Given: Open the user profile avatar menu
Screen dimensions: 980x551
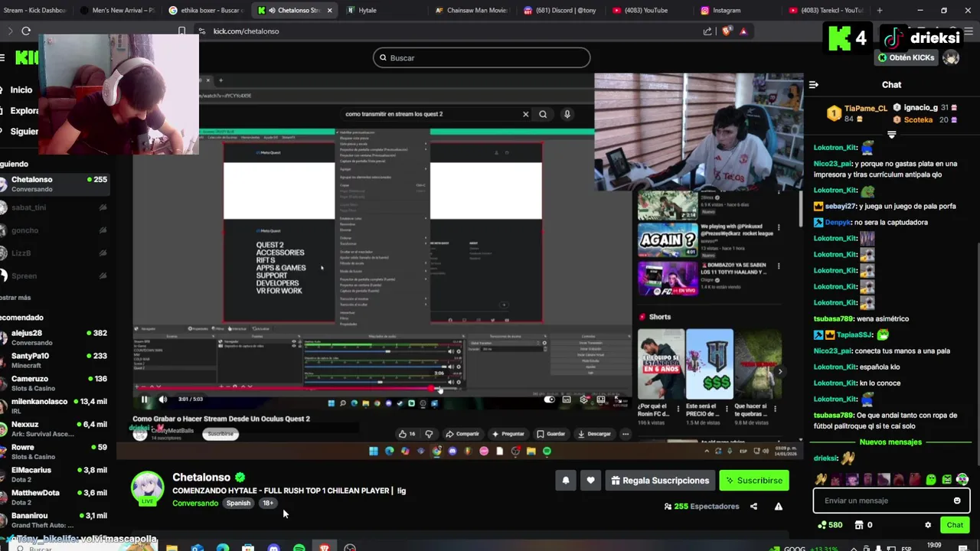Looking at the screenshot, I should [951, 57].
